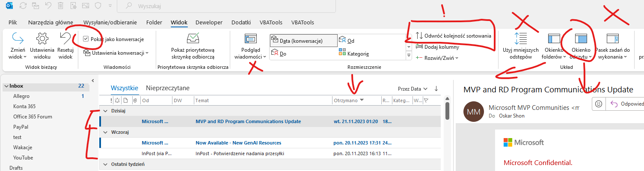Switch to Narzędzia główne ribbon tab
644x171 pixels.
[50, 22]
